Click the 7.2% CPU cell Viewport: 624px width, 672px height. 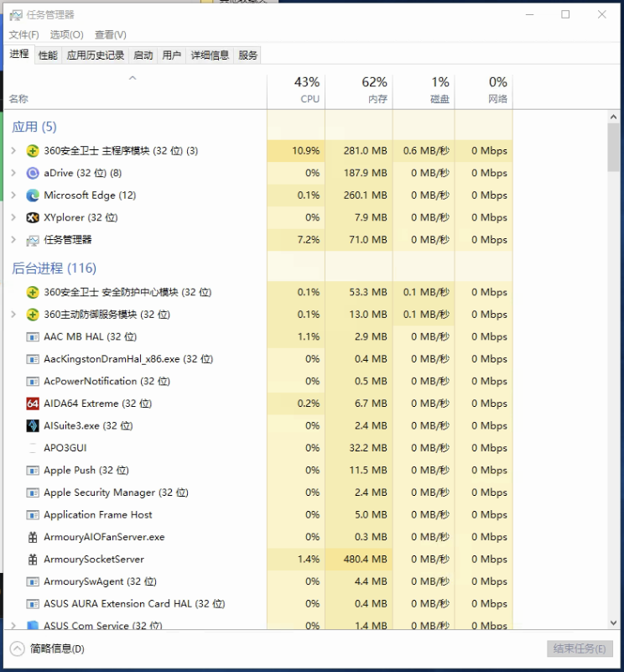click(296, 240)
